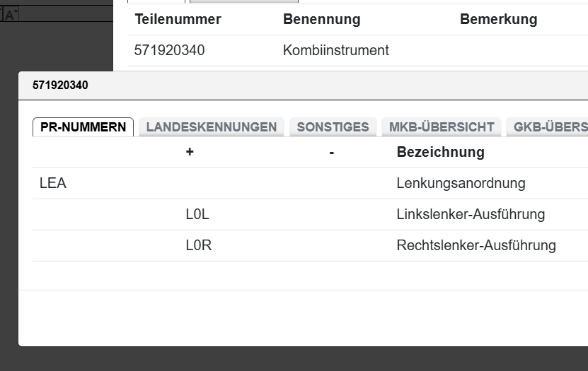Select Linkslenker-Ausführung row text
The height and width of the screenshot is (371, 588).
point(471,215)
